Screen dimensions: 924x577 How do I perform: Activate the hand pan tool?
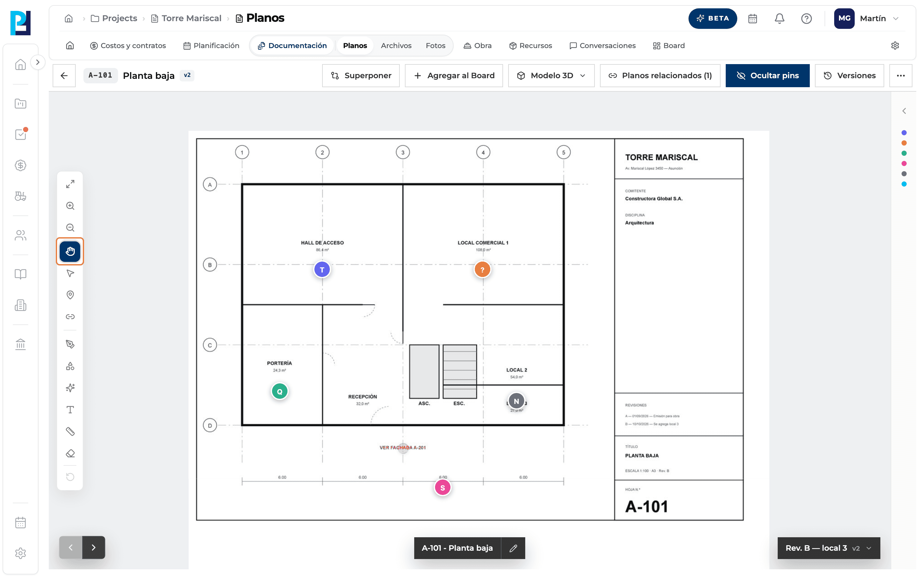point(70,251)
